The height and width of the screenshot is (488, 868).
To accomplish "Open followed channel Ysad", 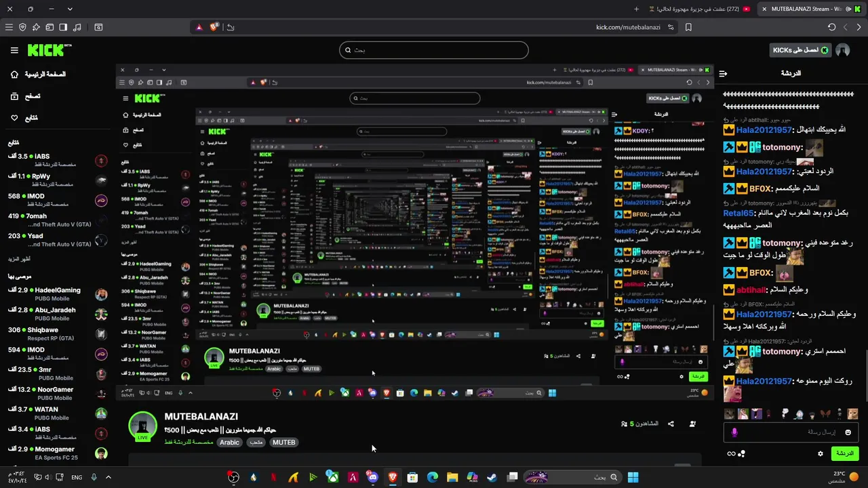I will pyautogui.click(x=58, y=240).
